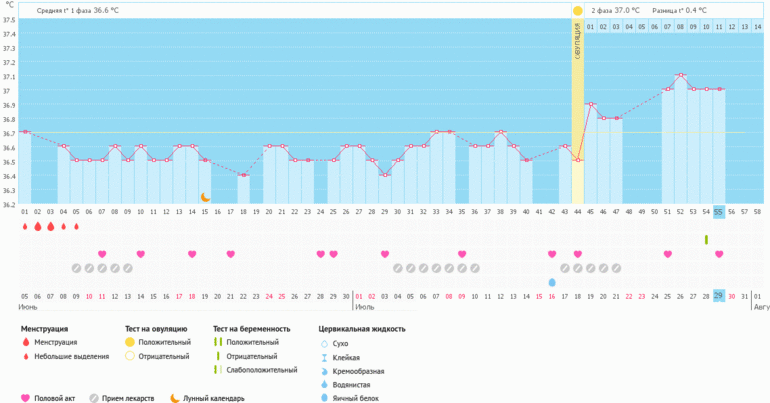Click the 'Отрицательный' ovulation test legend circle
This screenshot has width=770, height=403.
coord(130,356)
